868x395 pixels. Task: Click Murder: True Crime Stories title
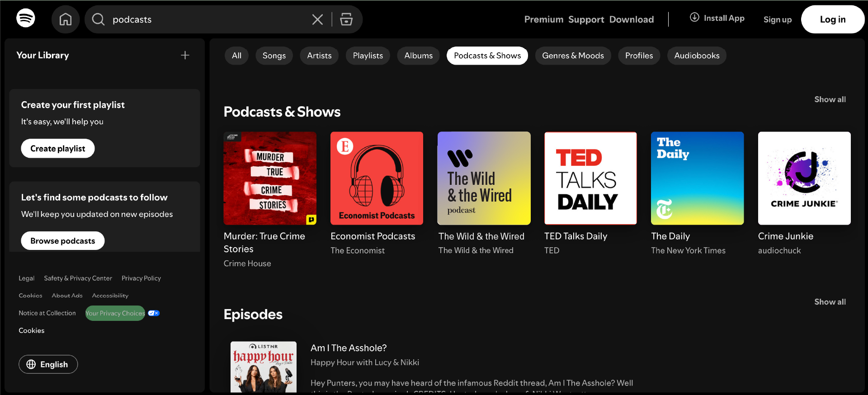point(264,243)
